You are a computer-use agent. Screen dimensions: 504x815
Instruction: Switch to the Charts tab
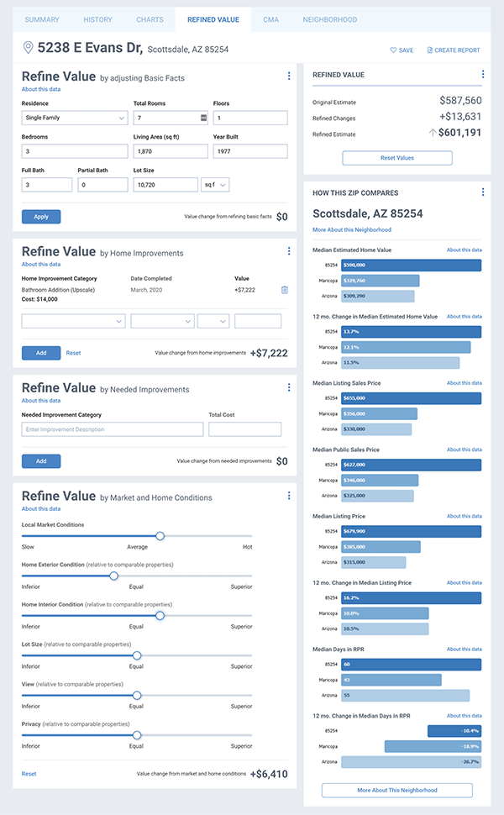point(150,20)
